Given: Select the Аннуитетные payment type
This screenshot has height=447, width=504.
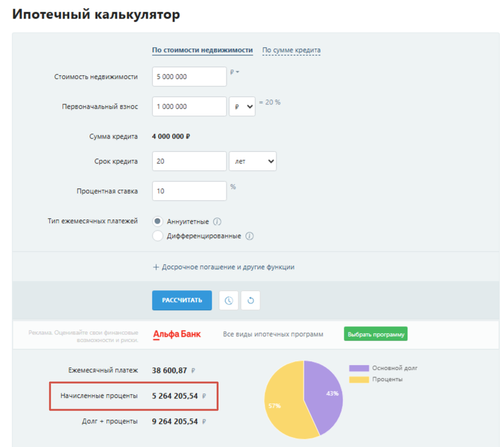Looking at the screenshot, I should tap(157, 221).
